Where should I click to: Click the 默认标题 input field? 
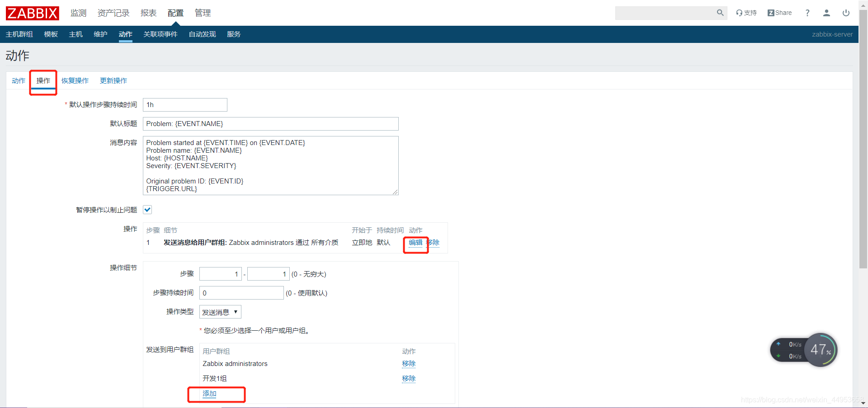[271, 124]
